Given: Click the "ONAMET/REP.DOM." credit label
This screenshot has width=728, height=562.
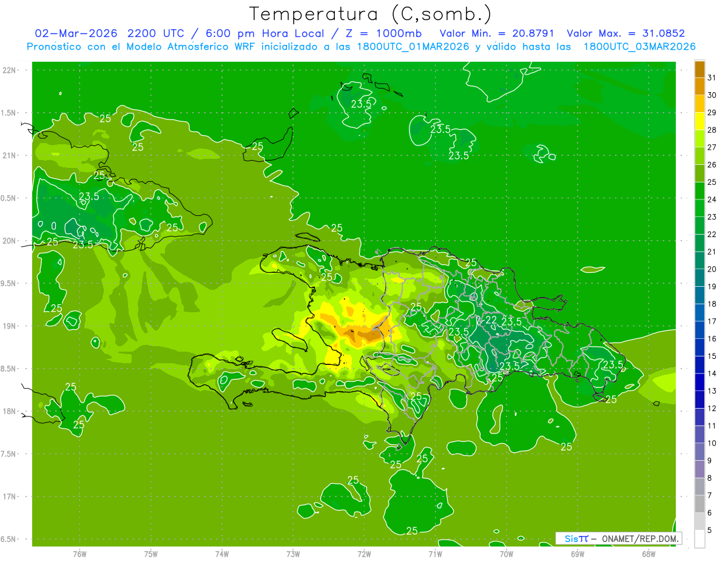Looking at the screenshot, I should coord(641,538).
